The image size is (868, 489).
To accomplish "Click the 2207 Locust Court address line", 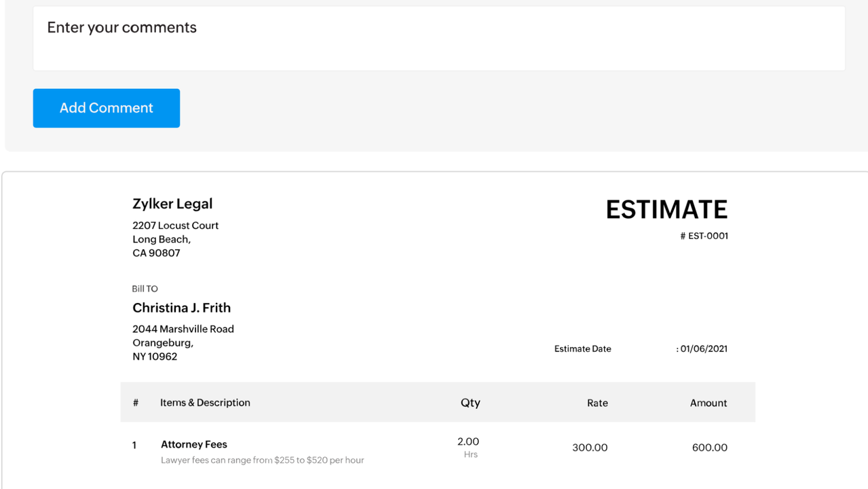I will [x=175, y=225].
